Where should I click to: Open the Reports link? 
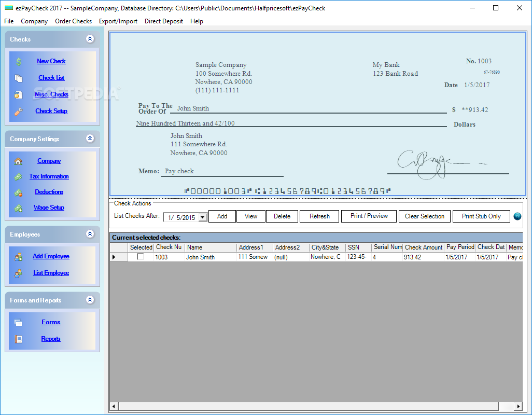pos(51,339)
